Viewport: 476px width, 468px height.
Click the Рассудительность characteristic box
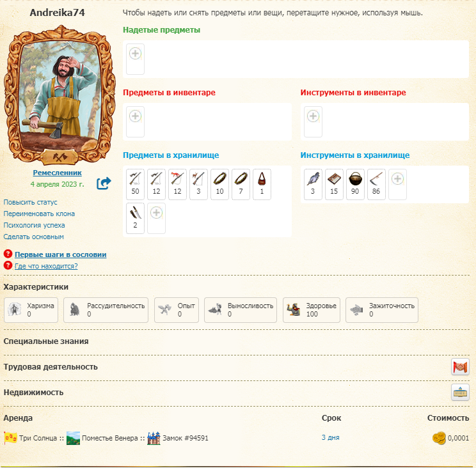(x=106, y=310)
